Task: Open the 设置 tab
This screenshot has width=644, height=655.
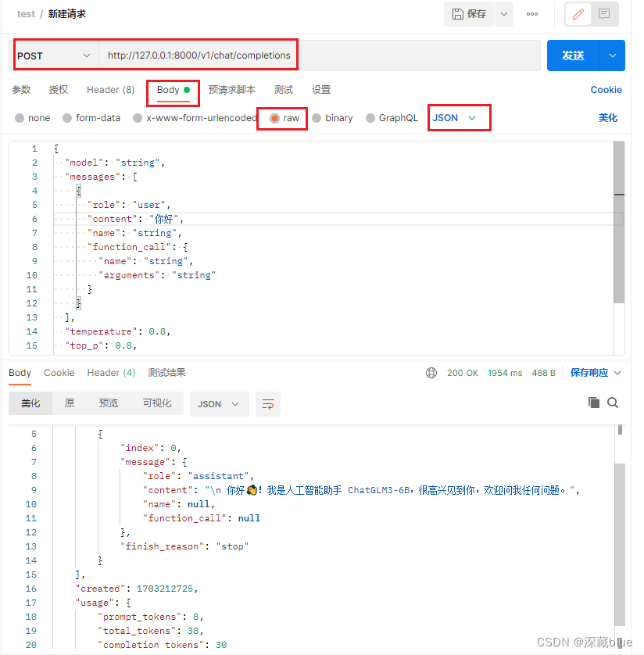Action: (321, 90)
